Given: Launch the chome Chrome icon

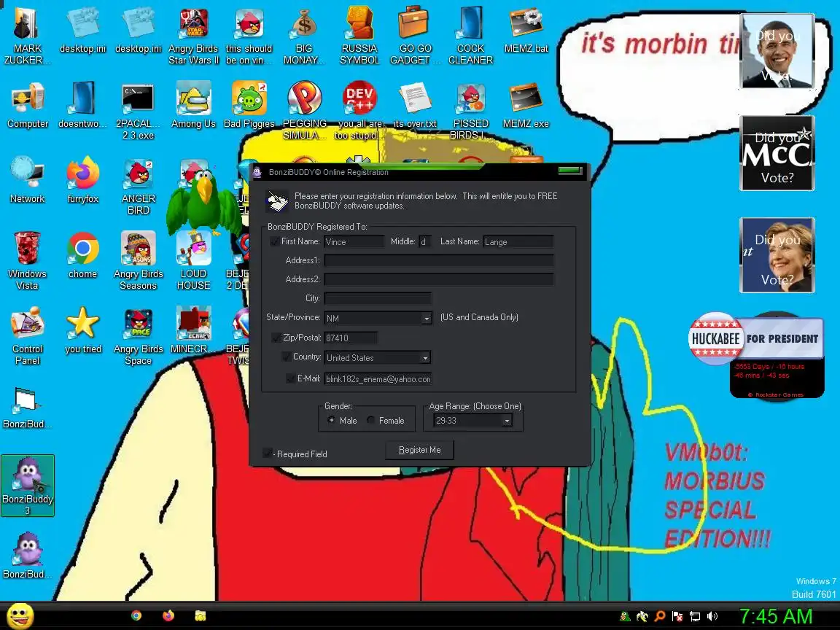Looking at the screenshot, I should pyautogui.click(x=82, y=255).
